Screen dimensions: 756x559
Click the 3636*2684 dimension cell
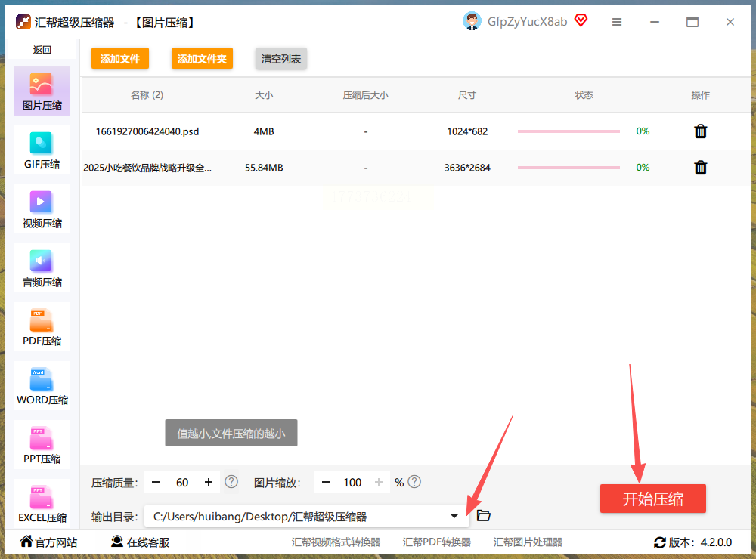(x=467, y=168)
